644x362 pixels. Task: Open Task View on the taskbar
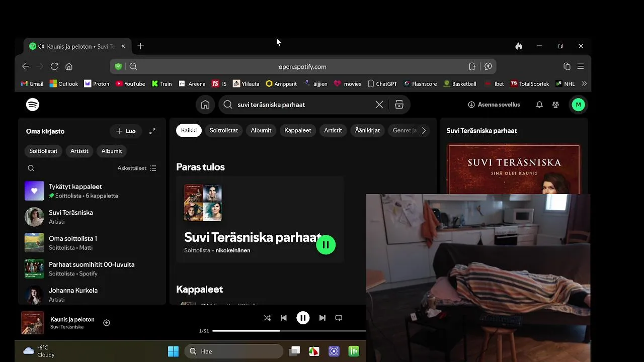[x=294, y=351]
